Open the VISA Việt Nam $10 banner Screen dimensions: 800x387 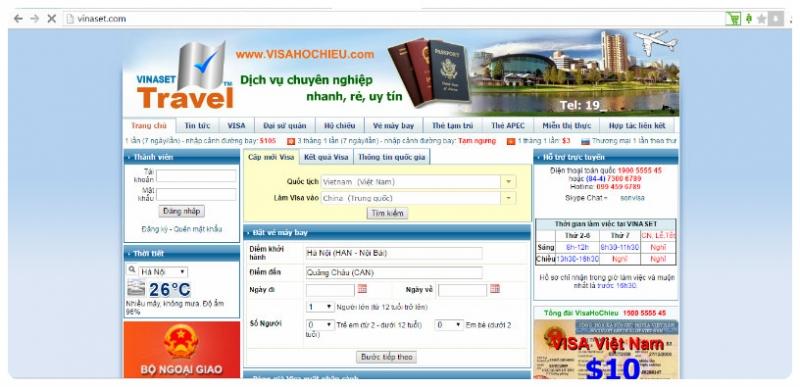click(x=606, y=349)
